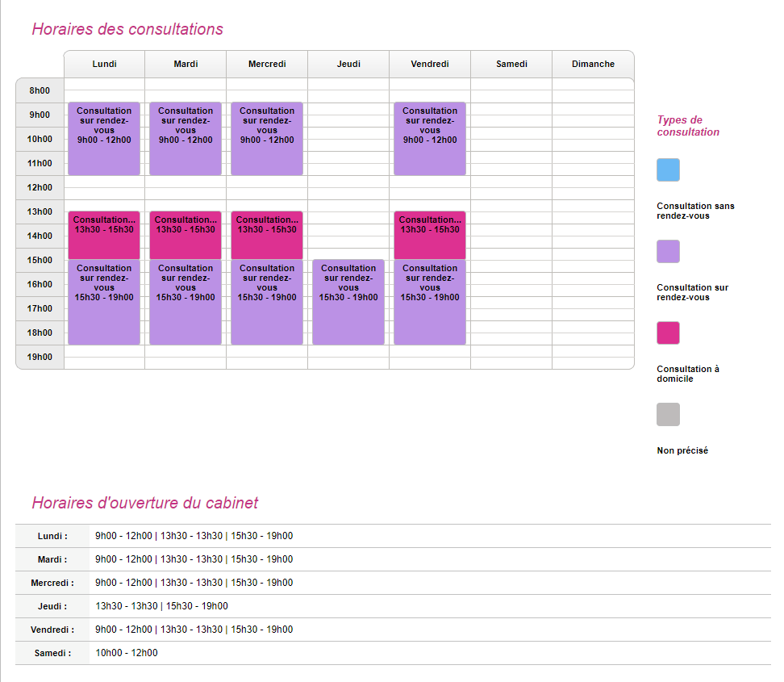Open Jeudi 15h30 - 19h00 consultation block
Viewport: 784px width, 682px height.
click(x=348, y=302)
